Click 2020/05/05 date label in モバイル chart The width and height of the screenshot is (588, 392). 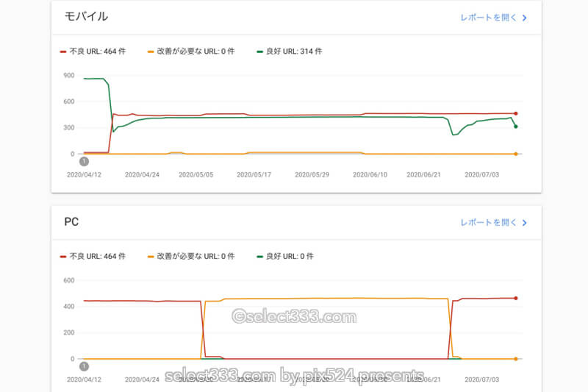coord(196,174)
